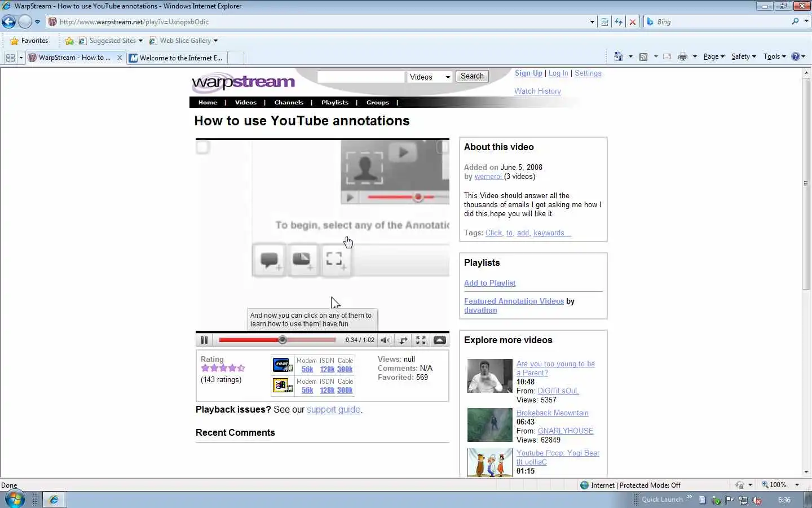This screenshot has width=812, height=508.
Task: Open the Brokeback Meowntain video thumbnail
Action: click(x=489, y=425)
